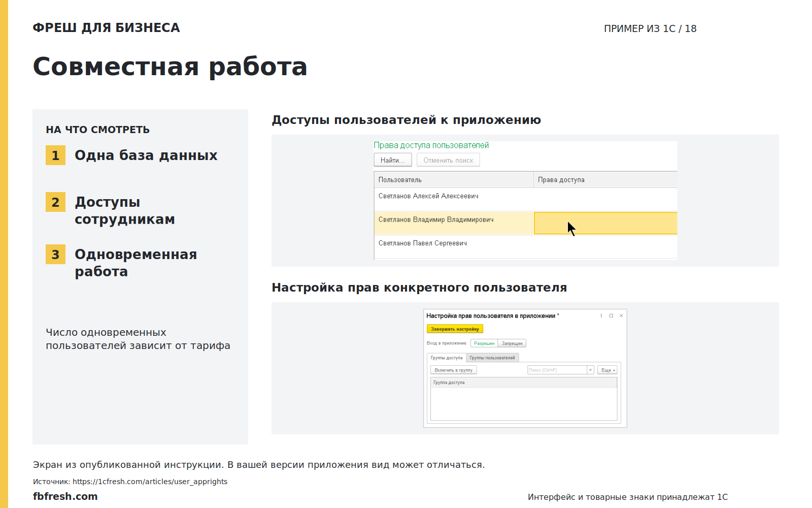Click the Права доступа пользователей title

click(431, 145)
